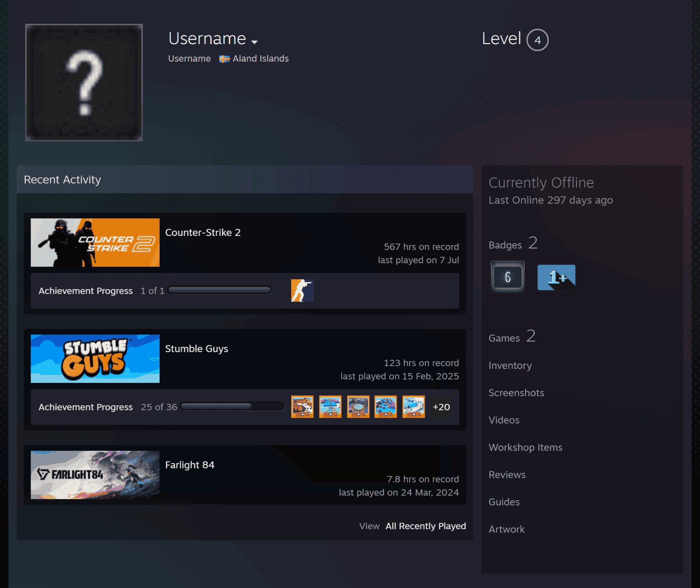Click the Stumble Guys achievement progress bar
Viewport: 700px width, 588px height.
pyautogui.click(x=232, y=406)
